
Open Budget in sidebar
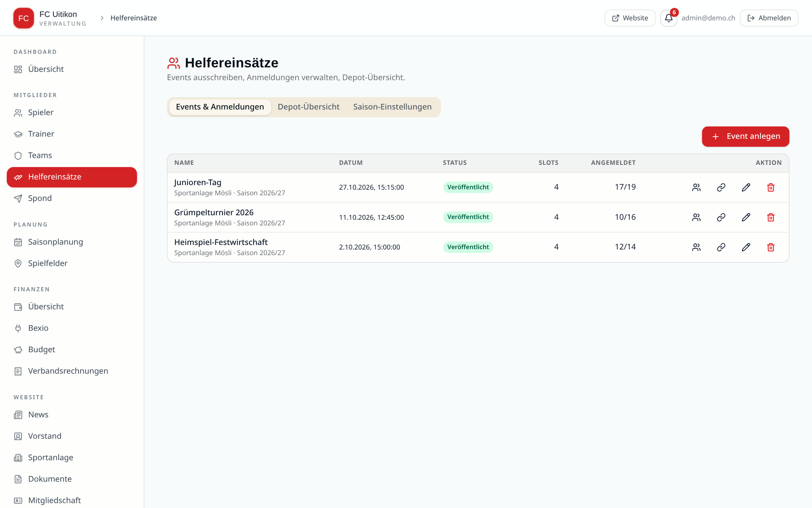pos(72,350)
